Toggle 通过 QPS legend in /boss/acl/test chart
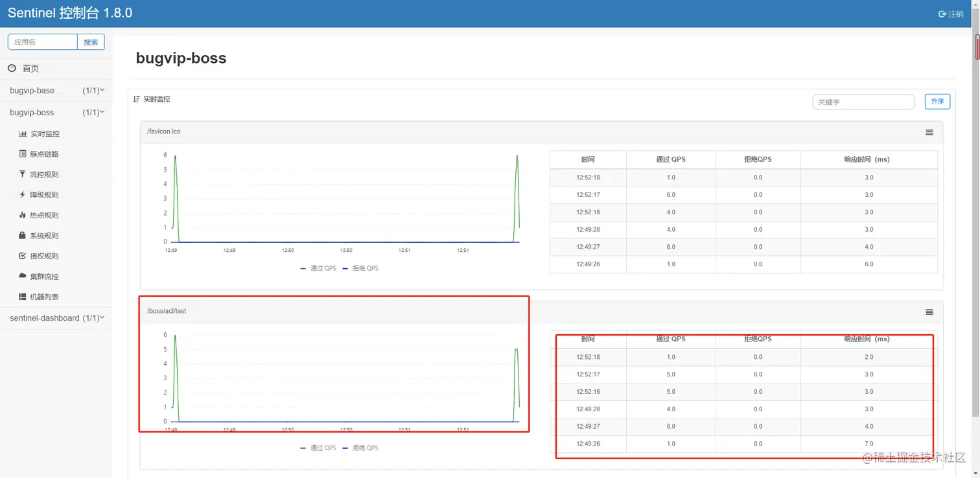This screenshot has height=478, width=980. click(318, 448)
